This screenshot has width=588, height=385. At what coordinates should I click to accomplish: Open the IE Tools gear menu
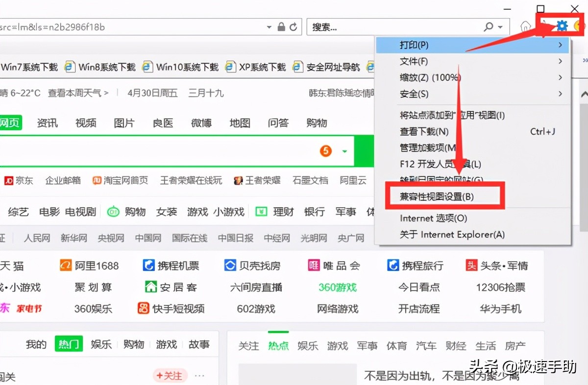(562, 26)
